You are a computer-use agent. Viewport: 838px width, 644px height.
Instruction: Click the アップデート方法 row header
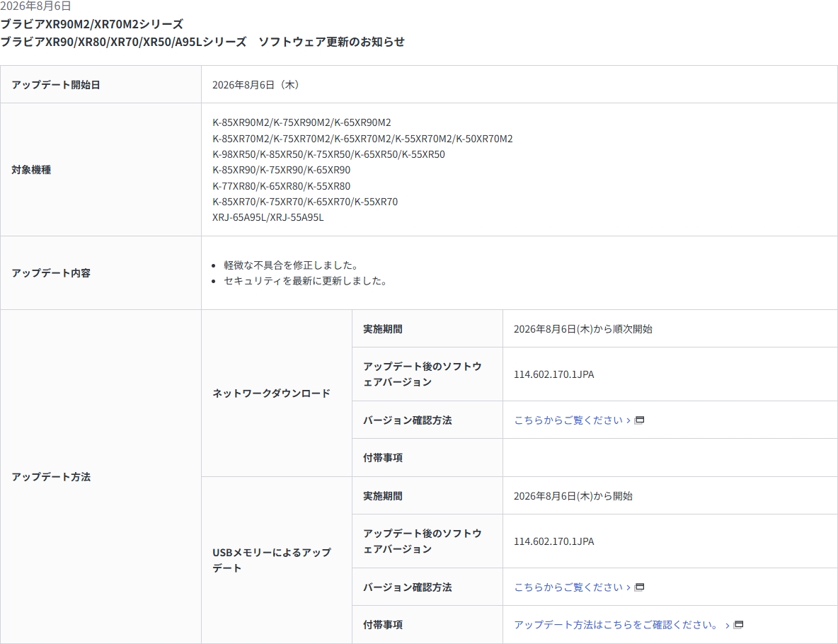click(51, 477)
